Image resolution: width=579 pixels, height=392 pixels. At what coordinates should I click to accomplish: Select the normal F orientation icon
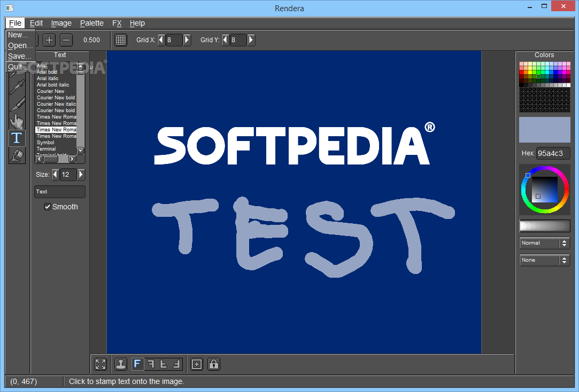click(x=137, y=364)
